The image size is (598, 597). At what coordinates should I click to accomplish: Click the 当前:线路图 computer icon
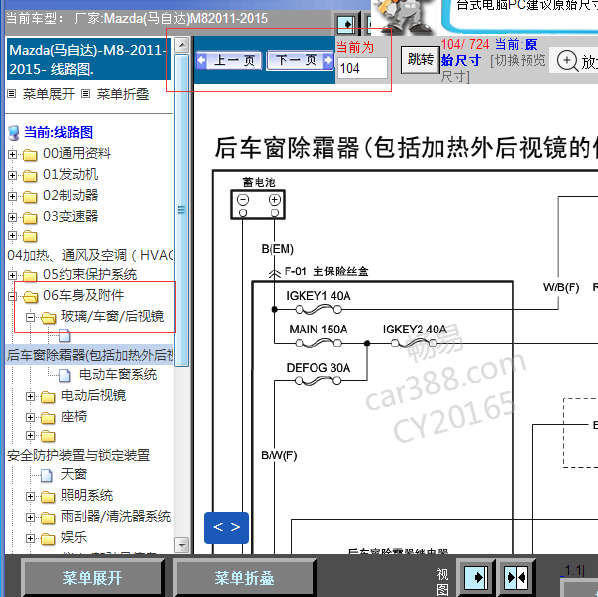point(14,133)
